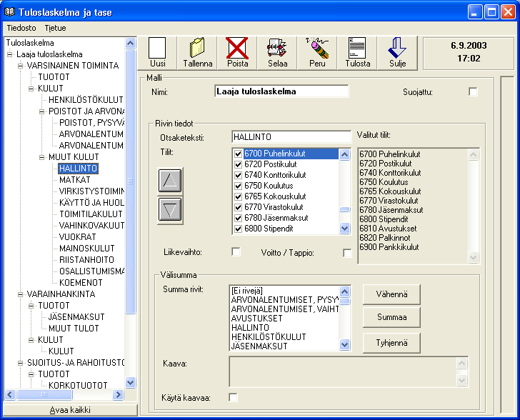Viewport: 520px width, 420px height.
Task: Move account down with inverted triangle button
Action: pos(170,209)
